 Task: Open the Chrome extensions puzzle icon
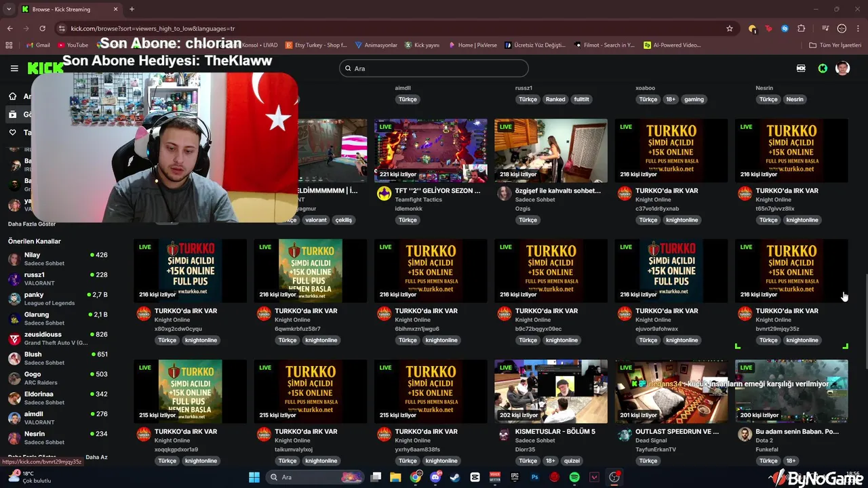[x=802, y=28]
